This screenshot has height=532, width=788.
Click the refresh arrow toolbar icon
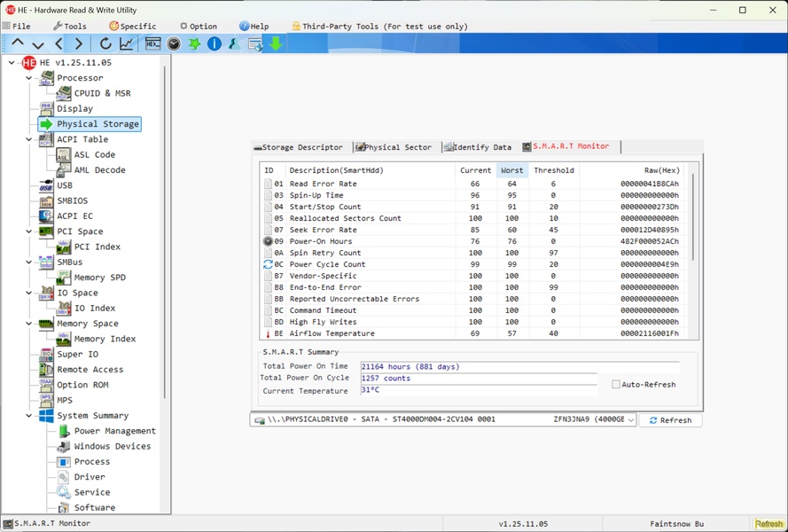(105, 43)
